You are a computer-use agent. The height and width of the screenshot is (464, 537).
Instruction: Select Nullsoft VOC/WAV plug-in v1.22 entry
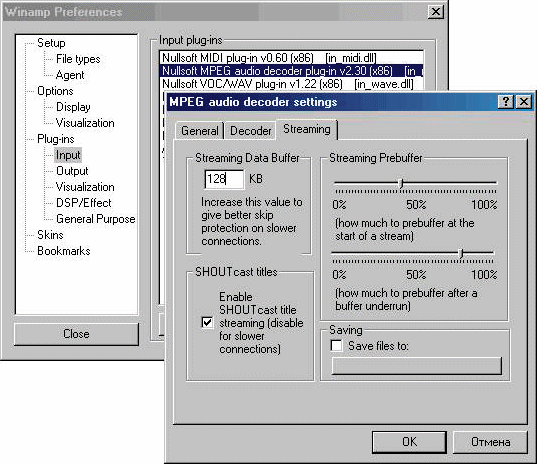coord(291,84)
